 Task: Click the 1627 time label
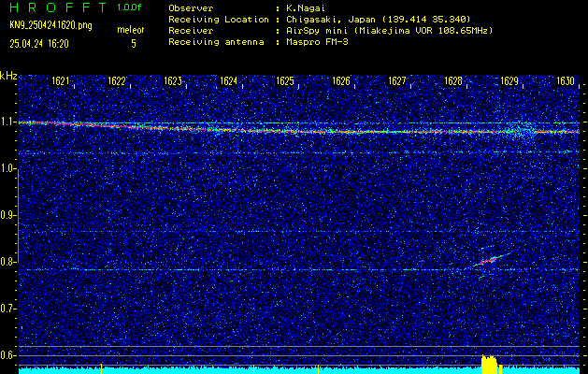click(x=397, y=81)
